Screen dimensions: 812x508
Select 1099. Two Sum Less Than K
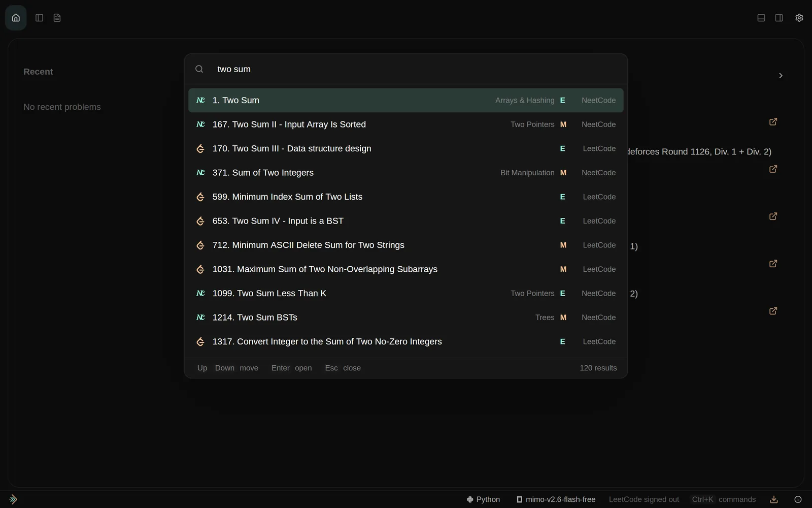(406, 294)
